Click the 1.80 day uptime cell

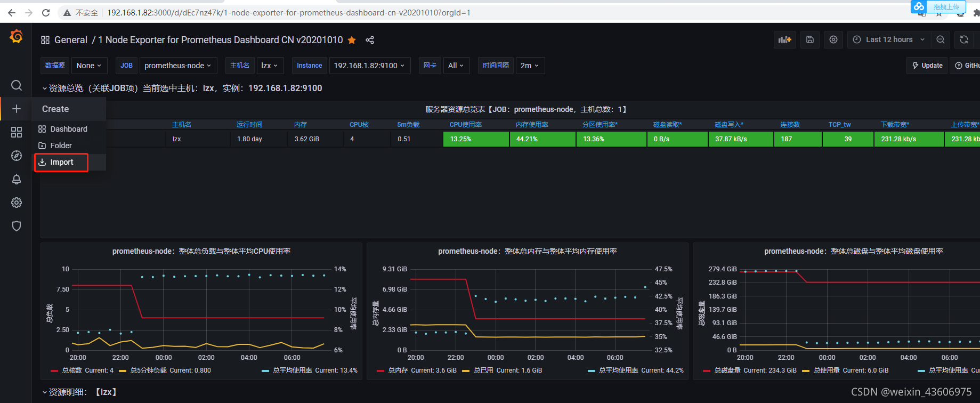(259, 139)
